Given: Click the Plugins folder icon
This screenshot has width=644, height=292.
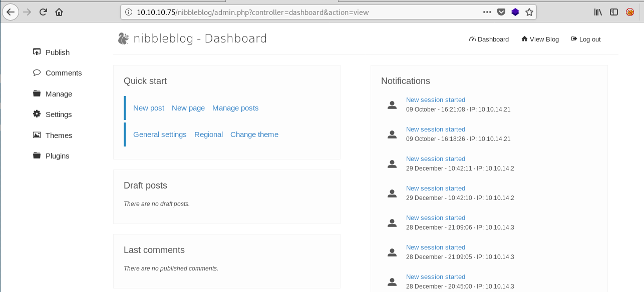Looking at the screenshot, I should click(37, 155).
